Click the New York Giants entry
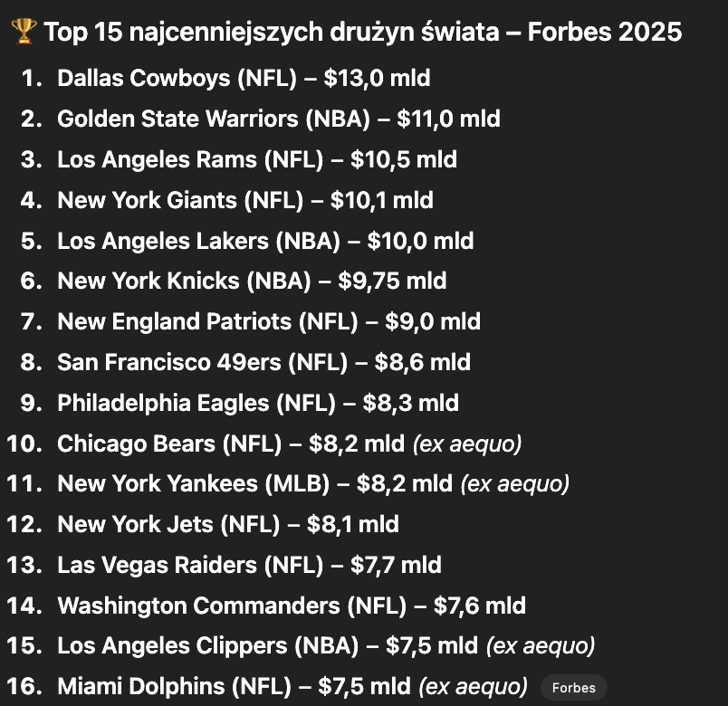728x706 pixels. 244,200
